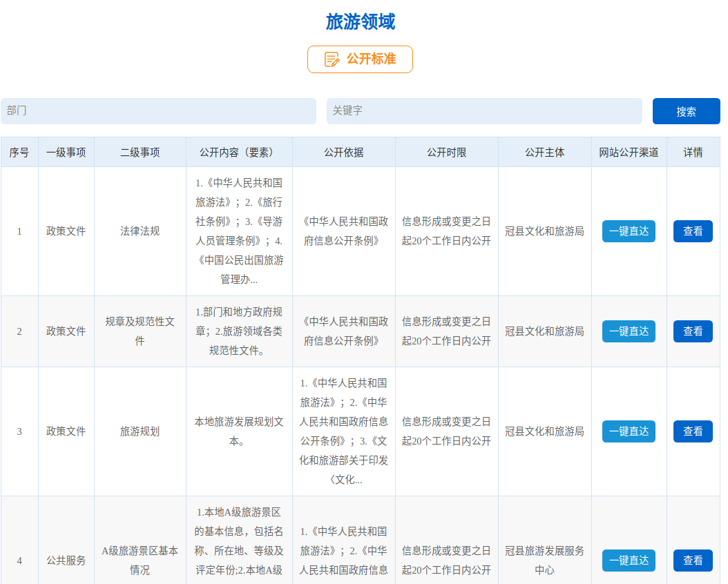Image resolution: width=728 pixels, height=584 pixels.
Task: Click 查看 for row 1 法律法规
Action: pyautogui.click(x=693, y=231)
